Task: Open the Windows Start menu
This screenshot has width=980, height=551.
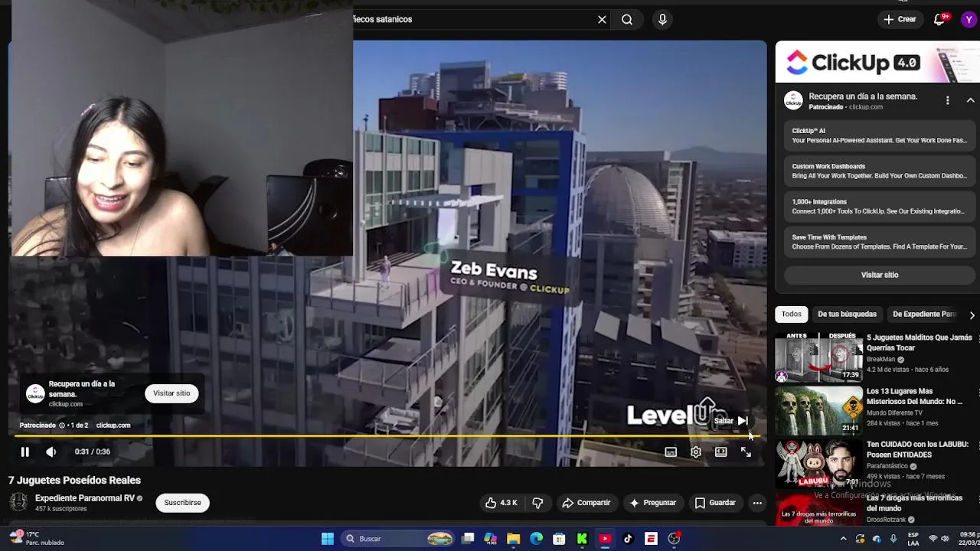Action: coord(328,539)
